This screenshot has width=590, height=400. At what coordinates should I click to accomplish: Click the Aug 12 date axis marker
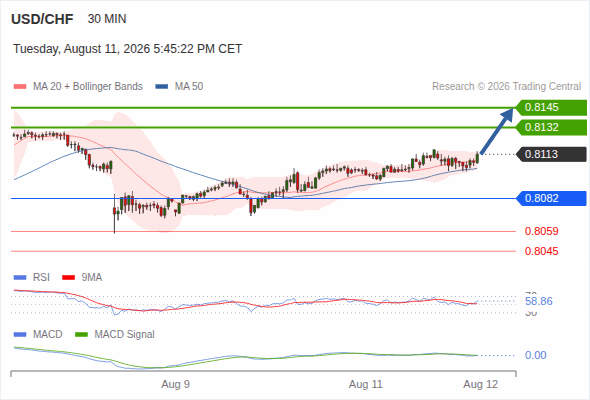pos(481,384)
